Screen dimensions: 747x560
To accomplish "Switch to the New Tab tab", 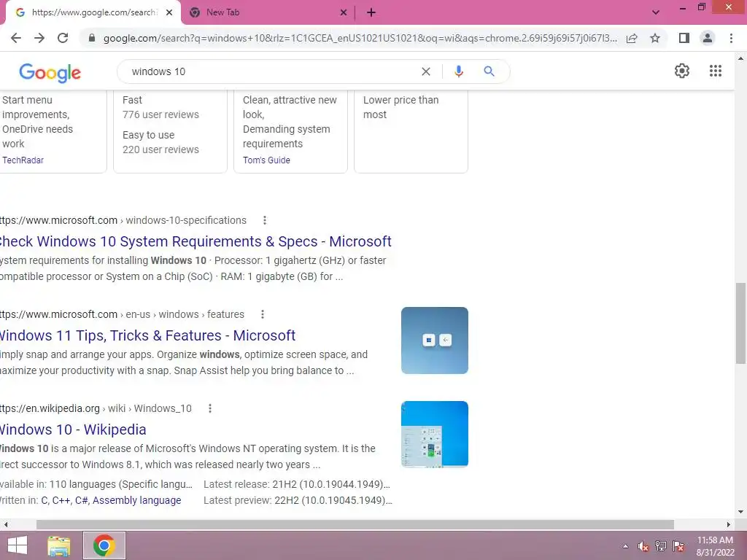I will click(268, 13).
